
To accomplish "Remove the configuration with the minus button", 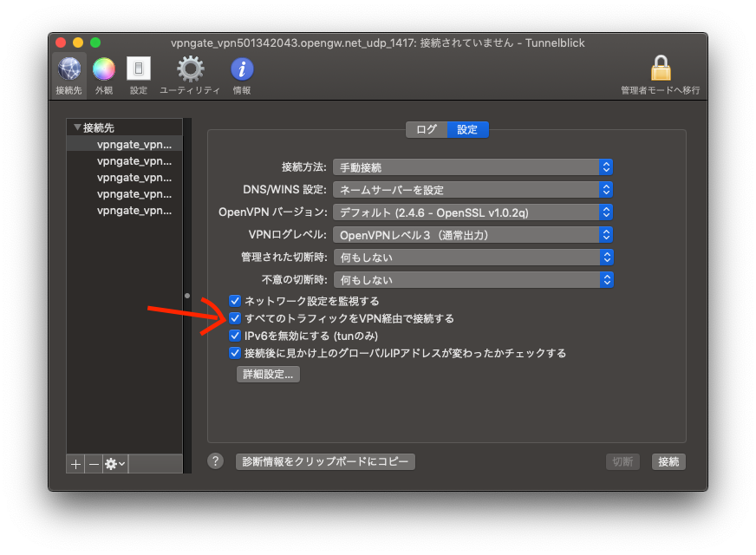I will coord(94,464).
